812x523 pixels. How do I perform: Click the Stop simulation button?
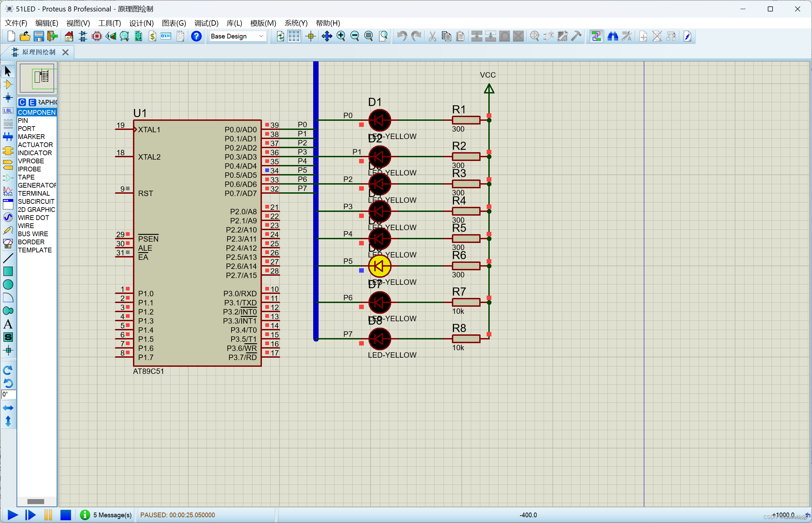coord(65,515)
